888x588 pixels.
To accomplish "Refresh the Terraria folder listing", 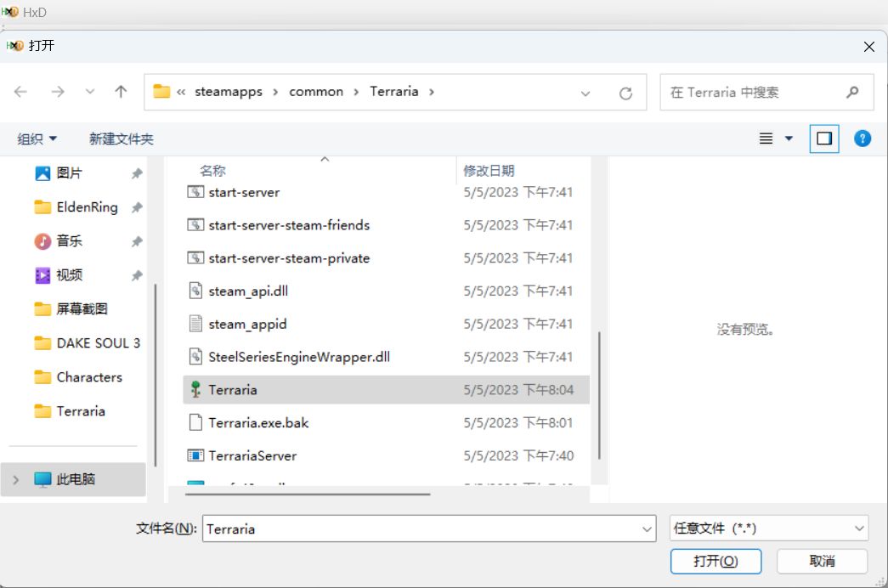I will point(625,93).
